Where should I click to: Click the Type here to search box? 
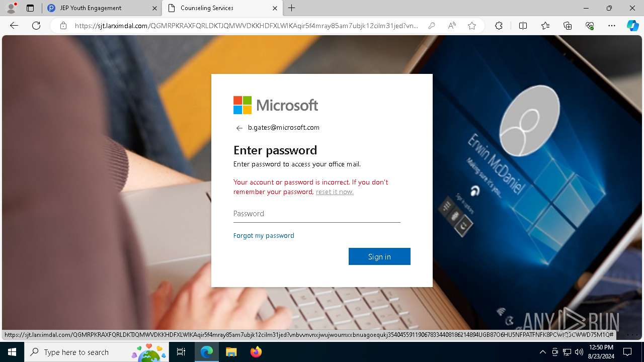96,352
